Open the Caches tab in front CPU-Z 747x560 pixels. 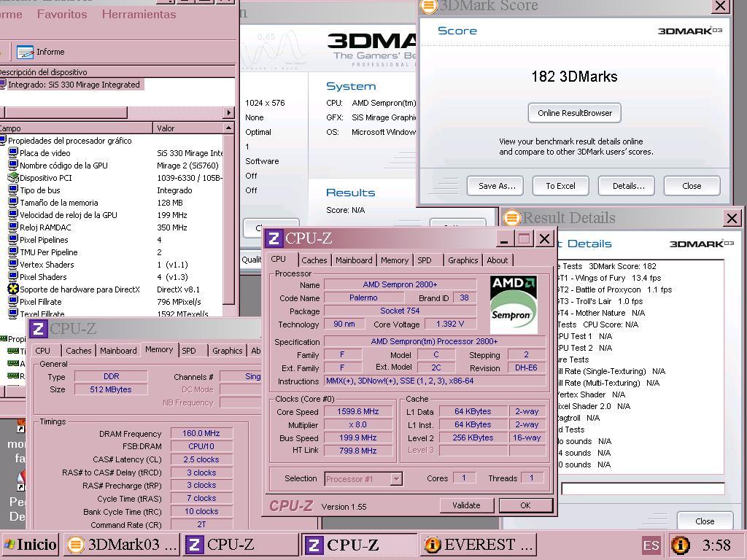[x=314, y=260]
